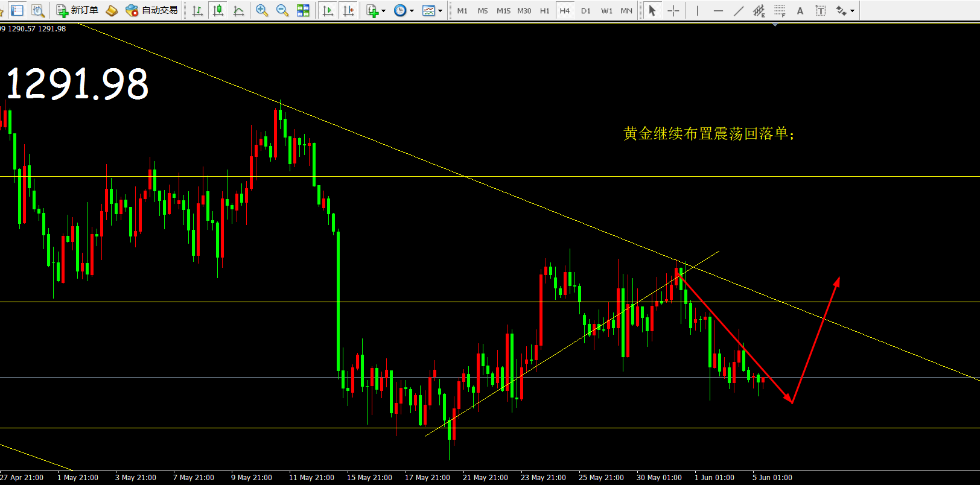Click the 11 May 21:00 time label
This screenshot has height=485, width=980.
[311, 477]
